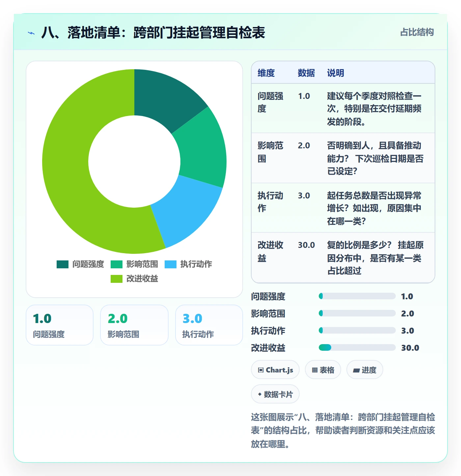
Task: Select the 表格 tag chip
Action: click(323, 370)
